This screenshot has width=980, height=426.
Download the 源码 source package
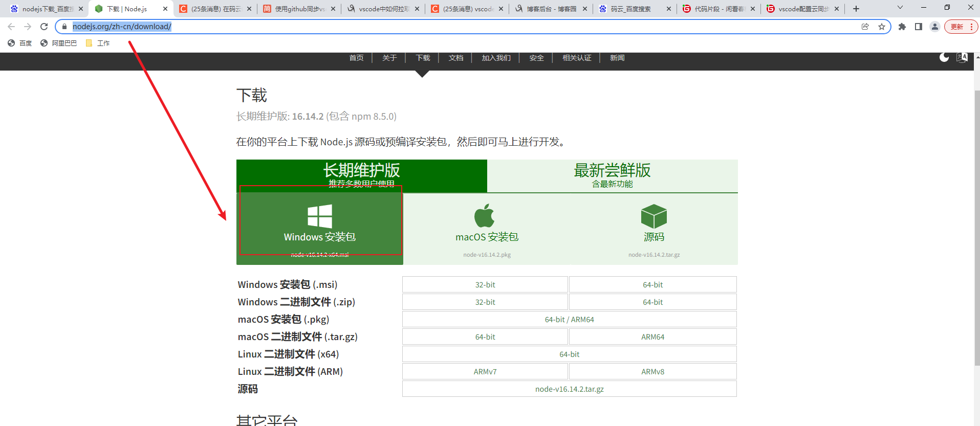654,229
